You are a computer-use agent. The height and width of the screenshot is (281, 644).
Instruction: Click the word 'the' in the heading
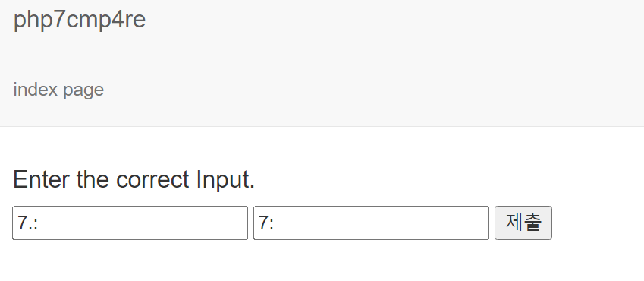tap(93, 180)
